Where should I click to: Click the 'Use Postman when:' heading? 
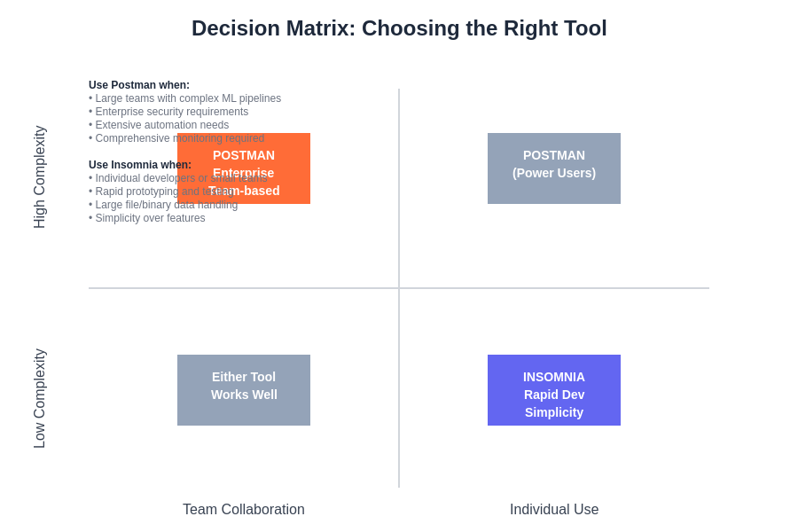click(139, 85)
